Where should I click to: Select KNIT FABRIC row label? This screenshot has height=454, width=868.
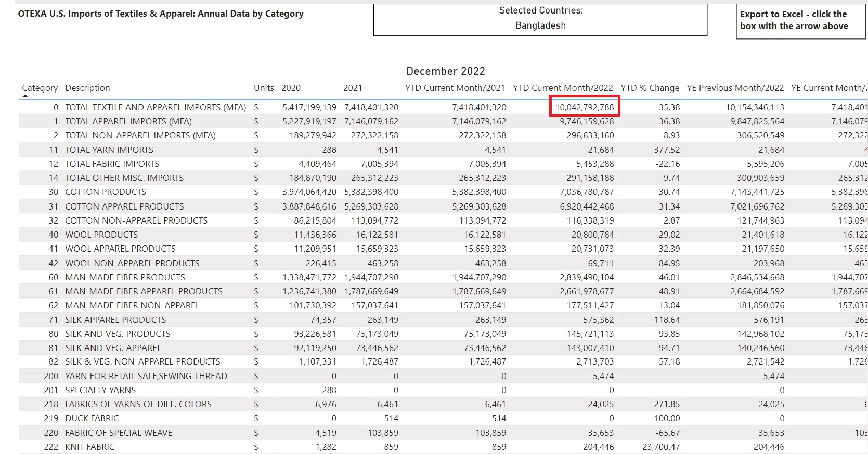click(x=90, y=447)
